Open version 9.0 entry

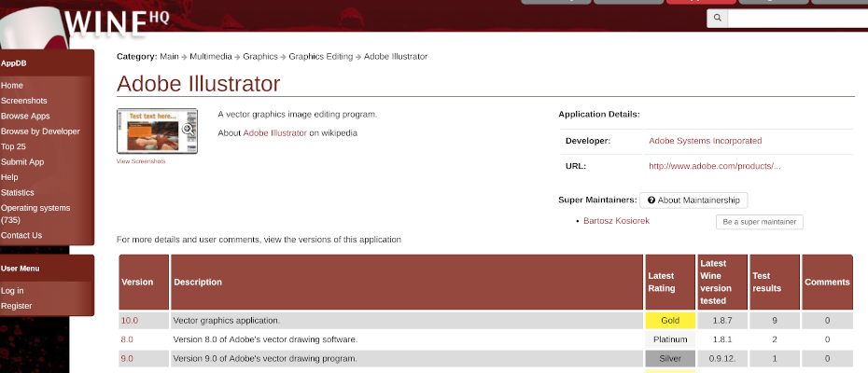pyautogui.click(x=127, y=359)
